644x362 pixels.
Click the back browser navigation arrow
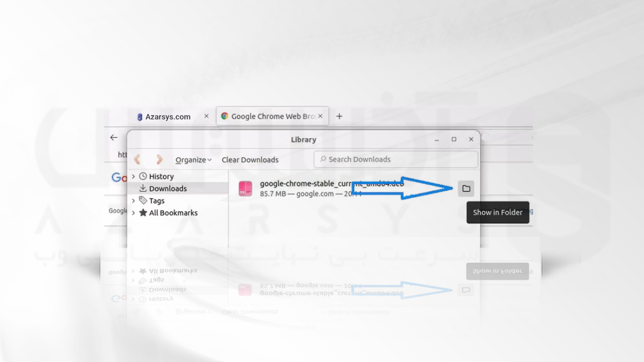pyautogui.click(x=114, y=137)
